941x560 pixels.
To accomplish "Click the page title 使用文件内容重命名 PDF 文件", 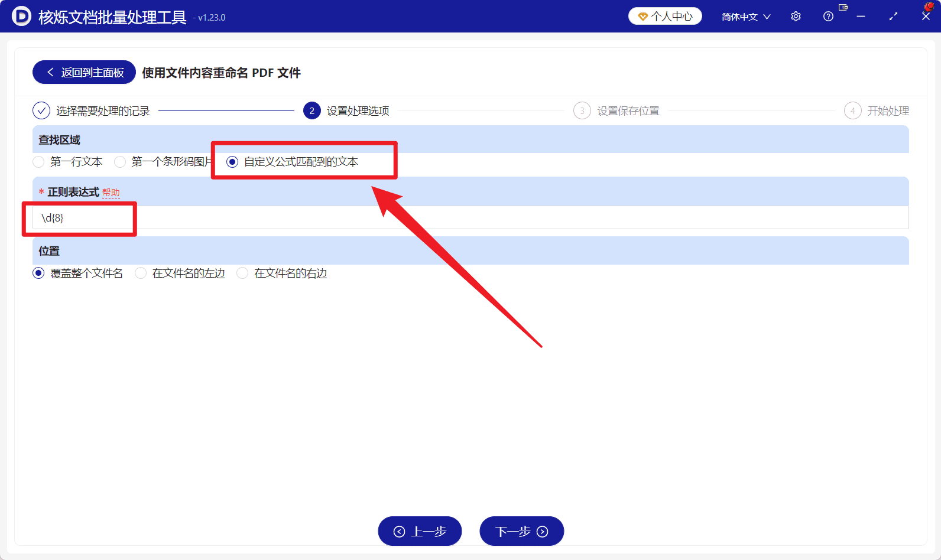I will (x=221, y=73).
